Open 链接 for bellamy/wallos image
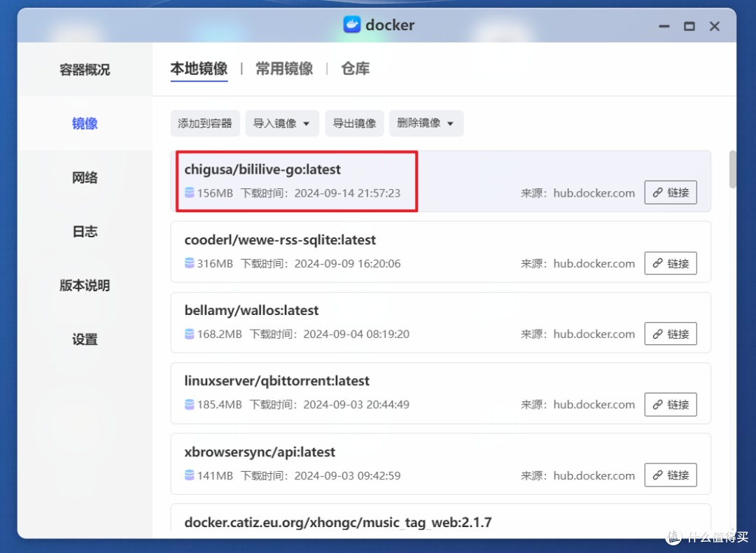The width and height of the screenshot is (756, 553). [671, 334]
